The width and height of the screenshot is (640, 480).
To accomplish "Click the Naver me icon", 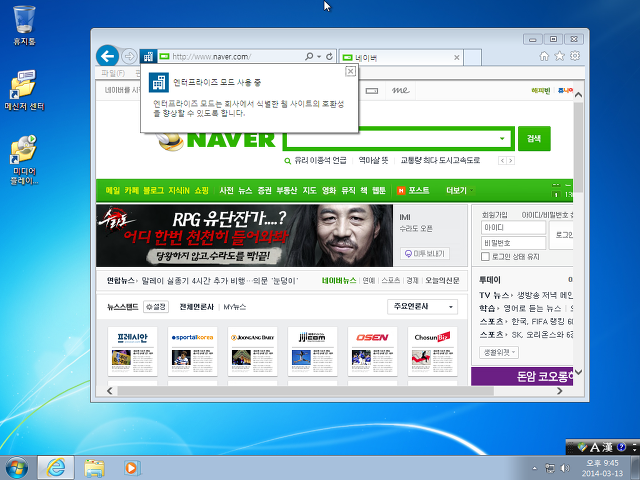I will [400, 90].
